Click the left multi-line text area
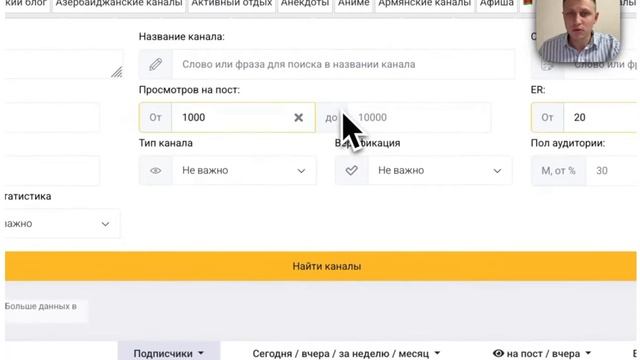This screenshot has width=640, height=360. [63, 64]
